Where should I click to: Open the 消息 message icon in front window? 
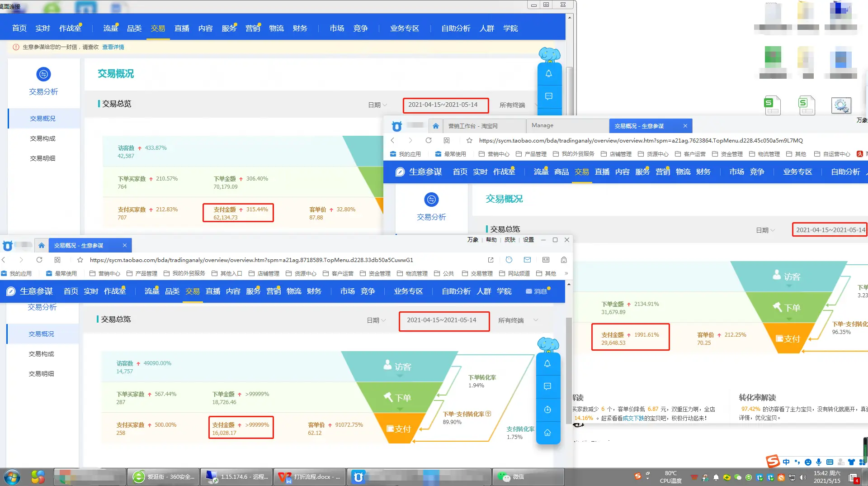tap(537, 291)
